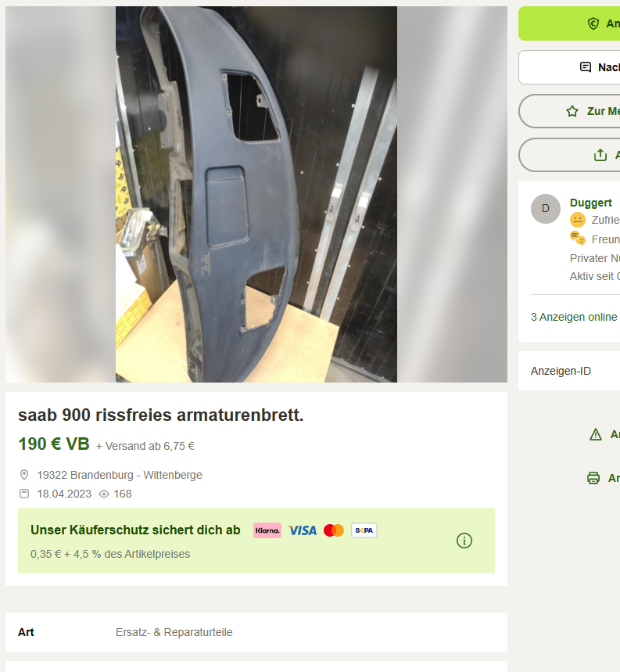The height and width of the screenshot is (672, 620).
Task: Click the info icon in Käuferschutz banner
Action: tap(464, 541)
